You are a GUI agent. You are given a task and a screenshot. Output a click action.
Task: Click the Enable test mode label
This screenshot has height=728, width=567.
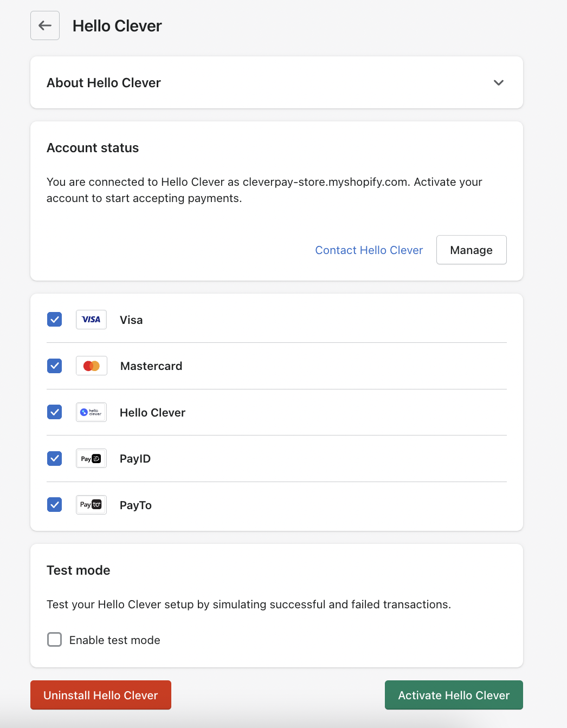click(115, 640)
